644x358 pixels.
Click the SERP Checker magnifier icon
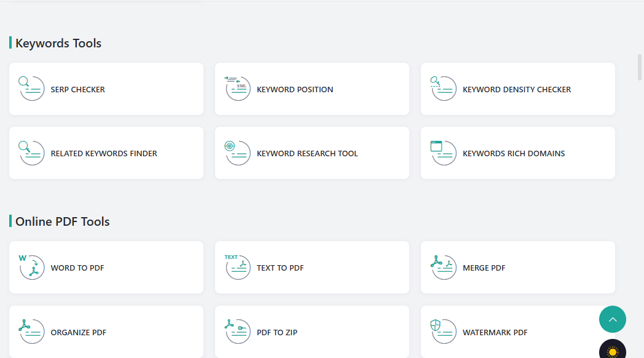[x=31, y=89]
